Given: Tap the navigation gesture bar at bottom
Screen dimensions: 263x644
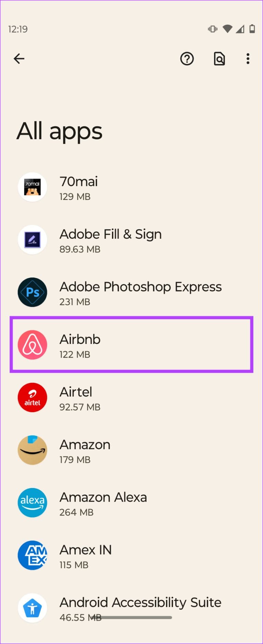Looking at the screenshot, I should click(131, 618).
